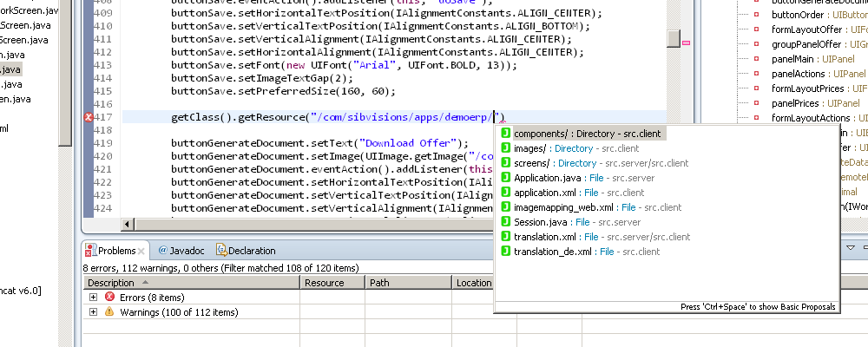868x347 pixels.
Task: Click the field icon beside buttonOrder
Action: [756, 15]
